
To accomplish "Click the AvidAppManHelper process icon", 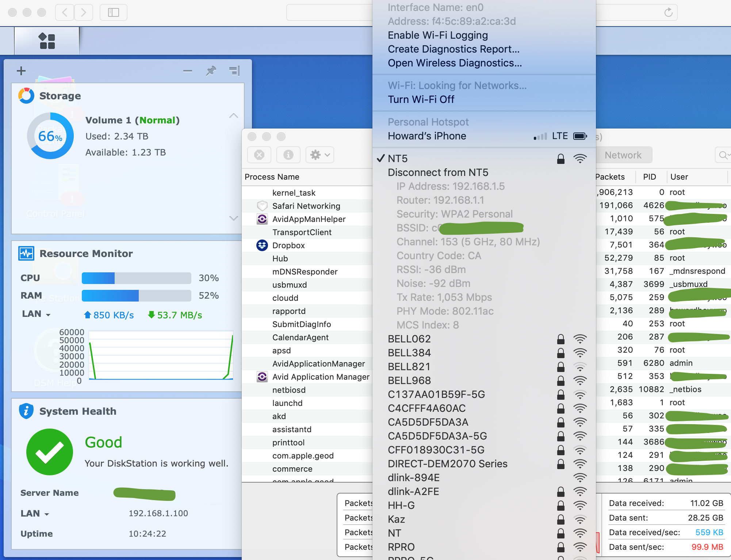I will coord(262,219).
